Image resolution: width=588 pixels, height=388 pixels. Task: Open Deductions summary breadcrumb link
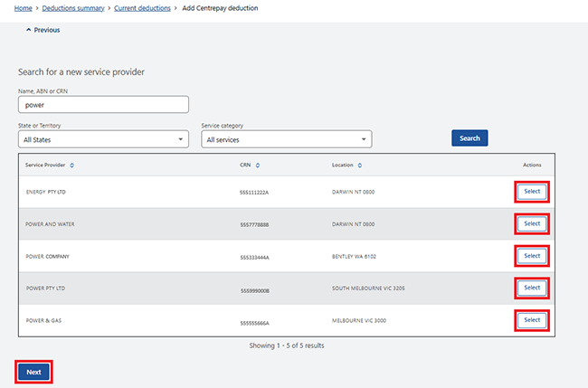point(74,8)
